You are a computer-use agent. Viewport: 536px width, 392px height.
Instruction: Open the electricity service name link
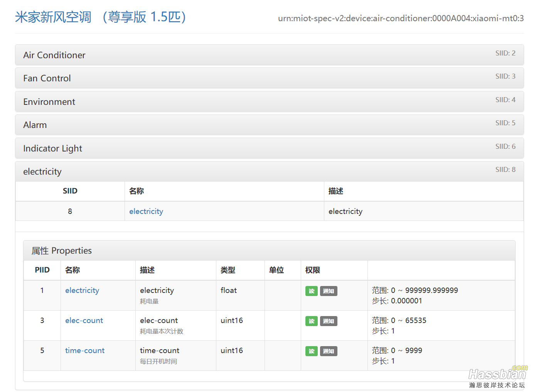click(x=146, y=211)
